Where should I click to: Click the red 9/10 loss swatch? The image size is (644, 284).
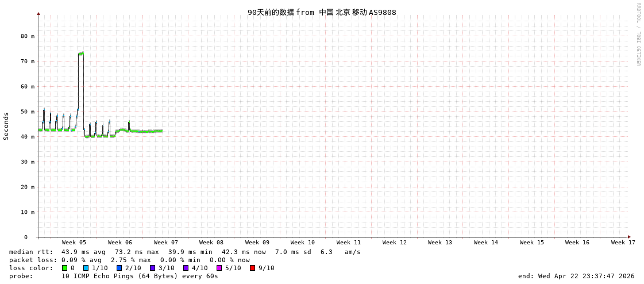coord(252,268)
